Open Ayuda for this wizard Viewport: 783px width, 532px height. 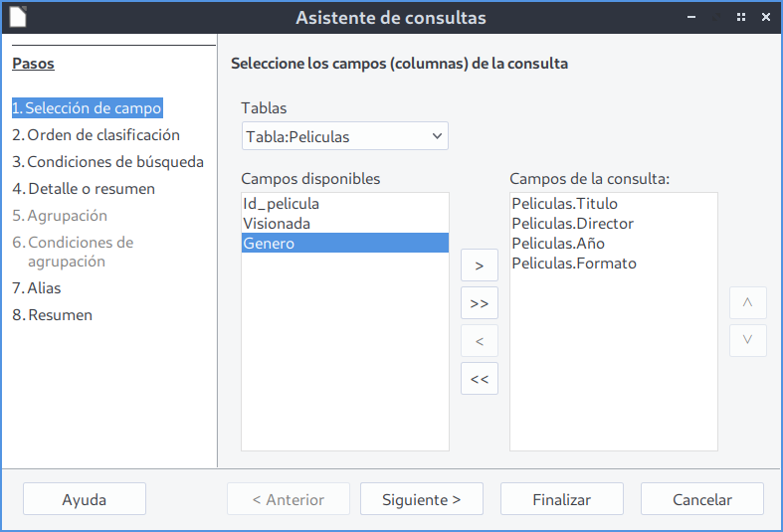85,500
